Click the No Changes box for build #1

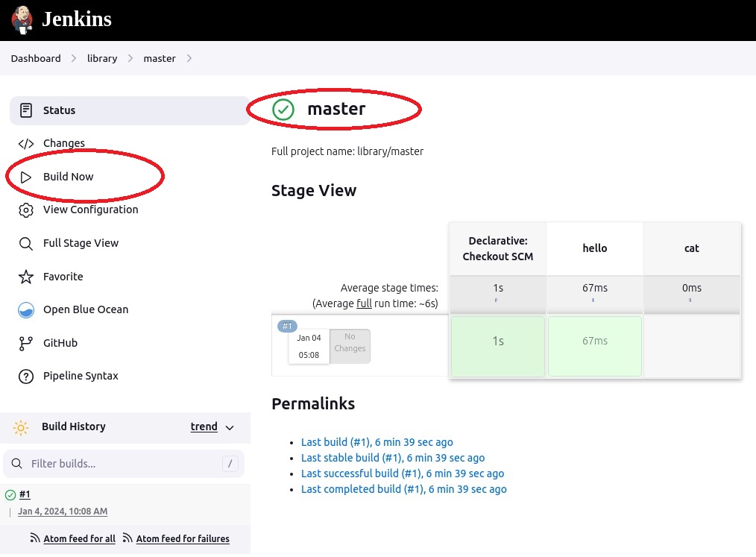pyautogui.click(x=350, y=346)
